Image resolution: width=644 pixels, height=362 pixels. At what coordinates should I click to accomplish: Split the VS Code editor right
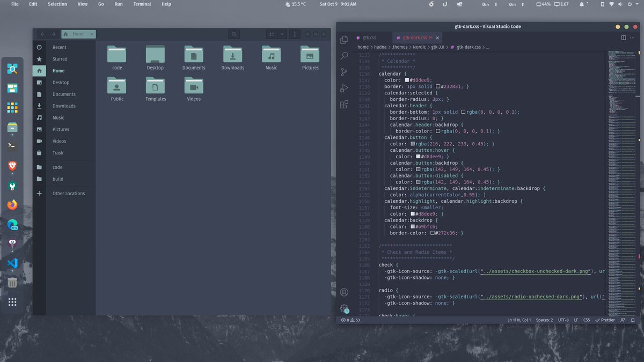click(624, 38)
